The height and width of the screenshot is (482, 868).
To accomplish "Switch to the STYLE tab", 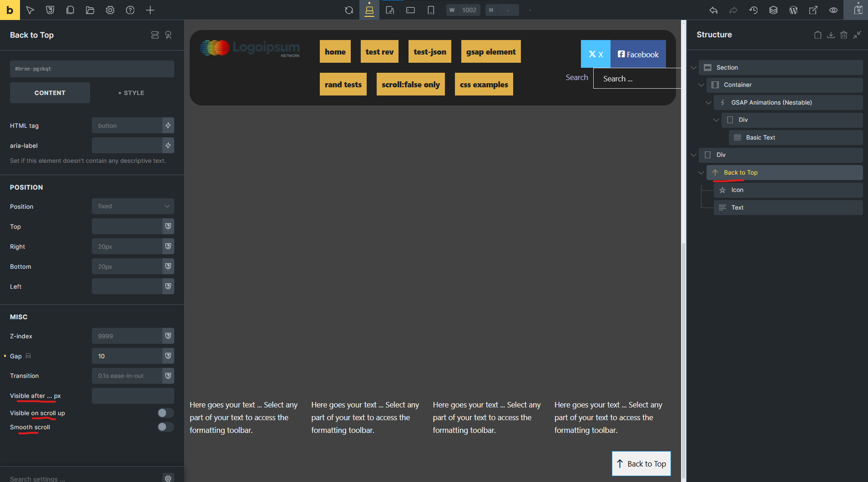I will point(131,93).
